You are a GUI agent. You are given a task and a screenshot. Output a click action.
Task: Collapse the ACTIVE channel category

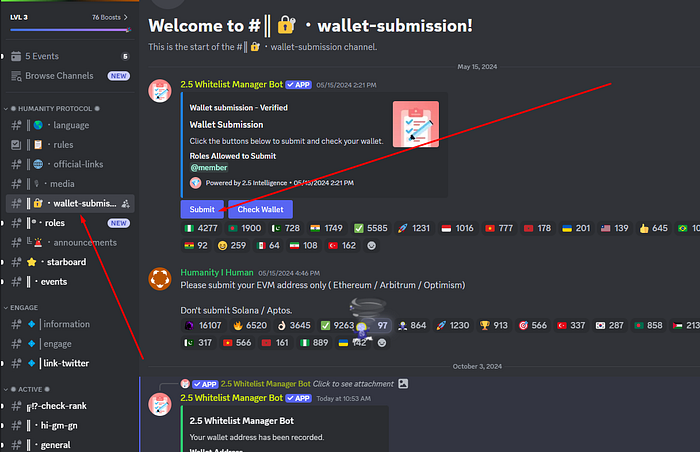click(27, 389)
